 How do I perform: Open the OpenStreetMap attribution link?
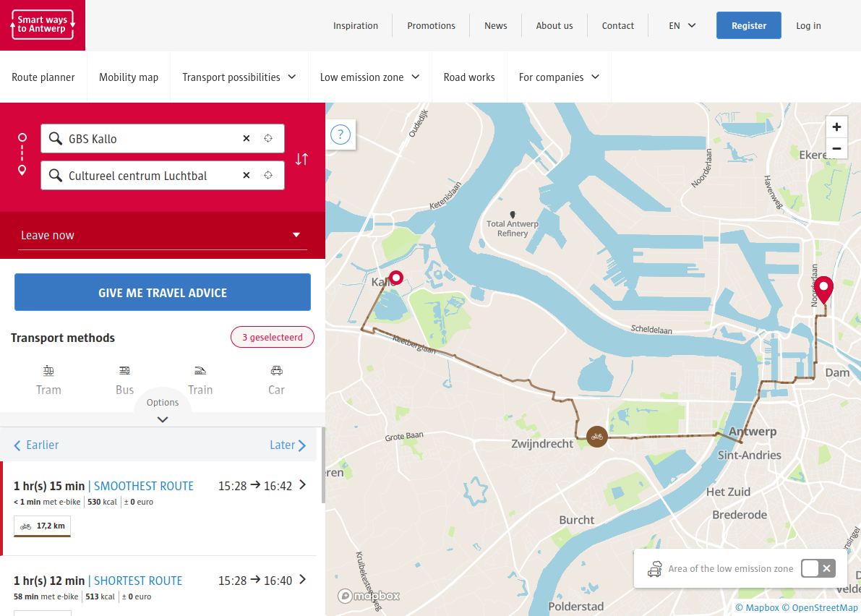pos(820,607)
